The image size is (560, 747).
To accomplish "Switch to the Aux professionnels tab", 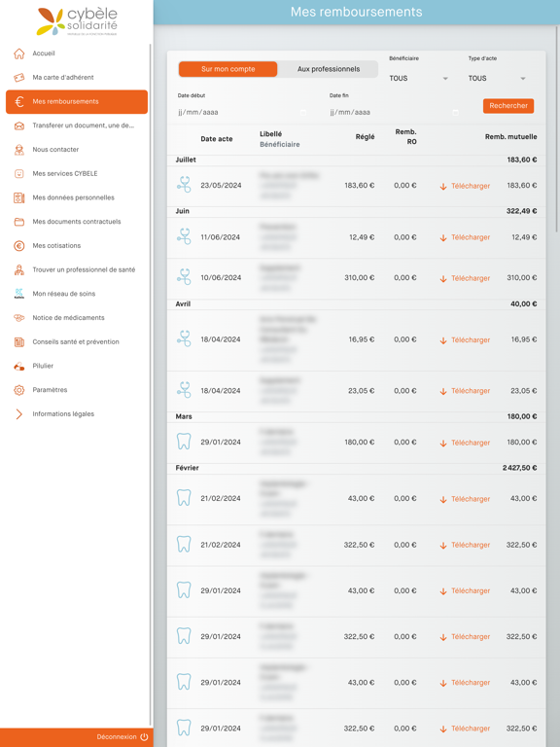I will tap(329, 69).
